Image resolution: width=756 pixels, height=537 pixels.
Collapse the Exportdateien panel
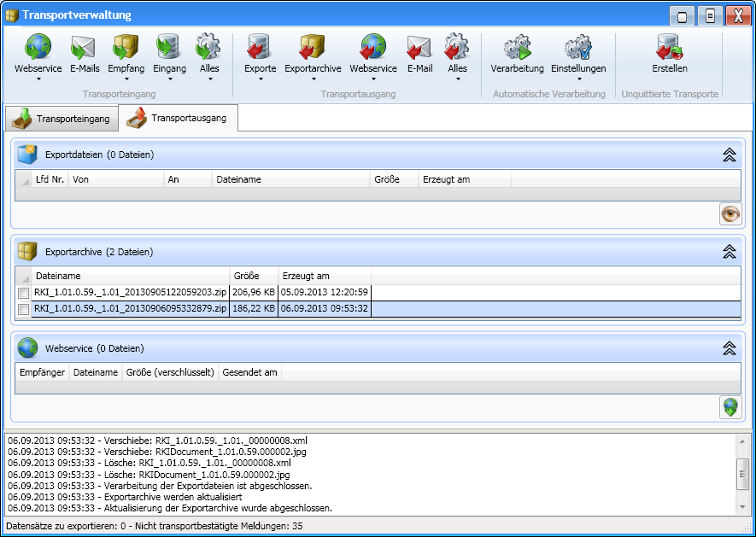(729, 155)
